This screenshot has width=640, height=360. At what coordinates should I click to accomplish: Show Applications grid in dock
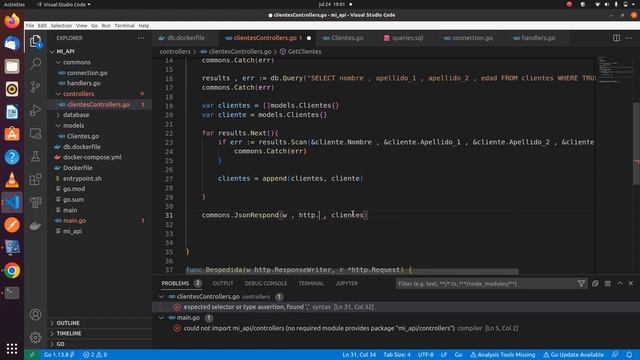click(12, 348)
